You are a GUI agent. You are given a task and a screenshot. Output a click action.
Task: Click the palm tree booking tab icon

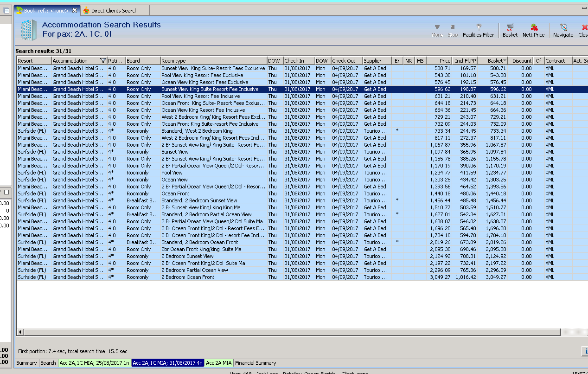click(x=19, y=10)
